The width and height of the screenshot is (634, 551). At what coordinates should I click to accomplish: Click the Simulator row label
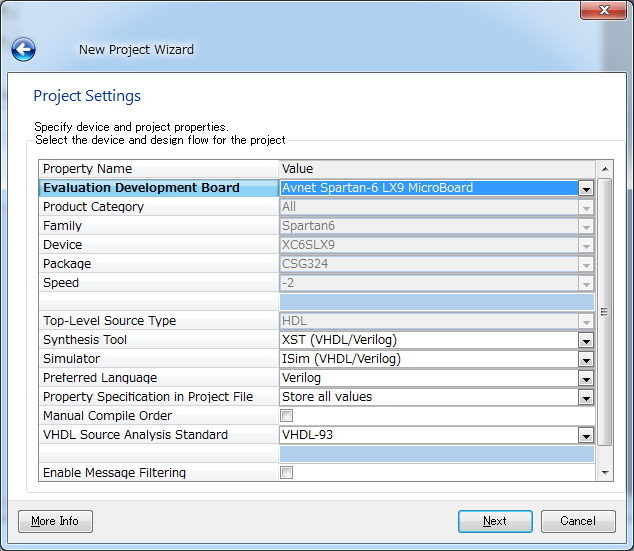tap(72, 359)
